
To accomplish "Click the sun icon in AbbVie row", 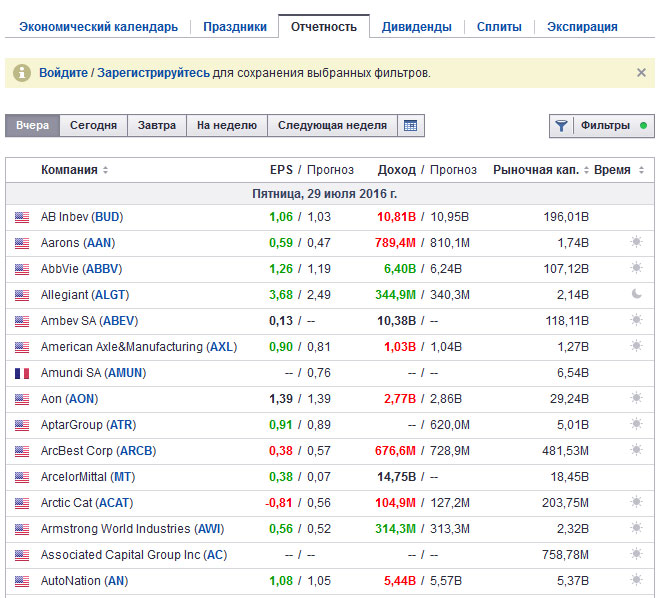I will [636, 268].
